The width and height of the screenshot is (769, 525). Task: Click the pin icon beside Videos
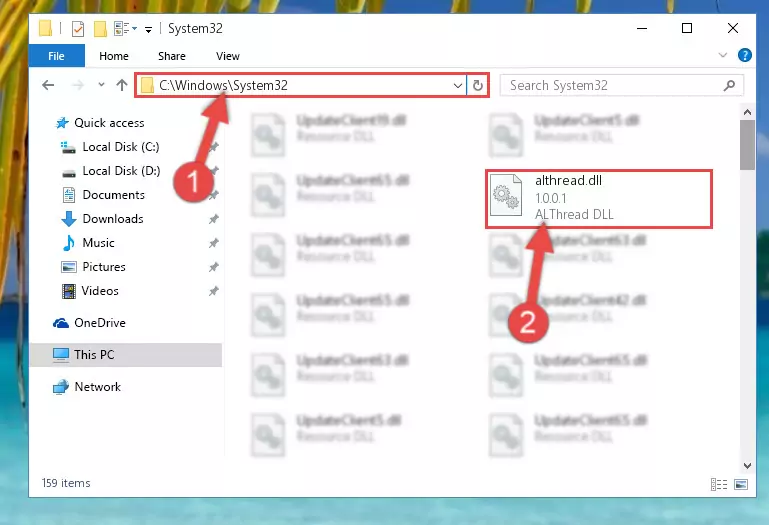pos(213,291)
